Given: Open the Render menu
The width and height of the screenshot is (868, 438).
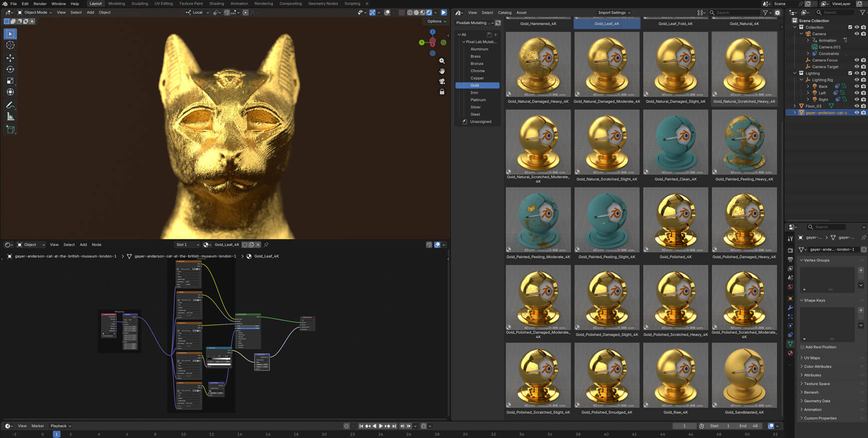Looking at the screenshot, I should click(x=40, y=3).
